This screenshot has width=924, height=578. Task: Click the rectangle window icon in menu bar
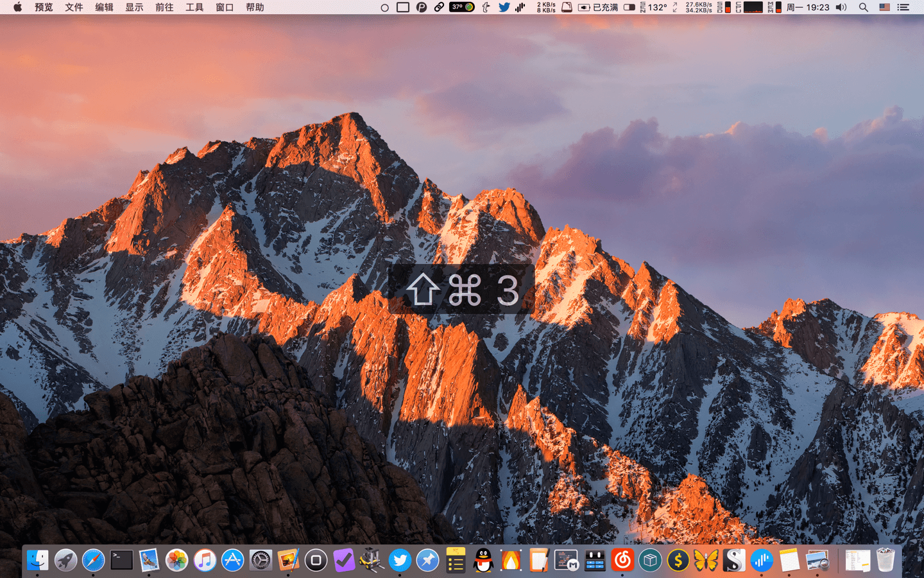(x=403, y=7)
